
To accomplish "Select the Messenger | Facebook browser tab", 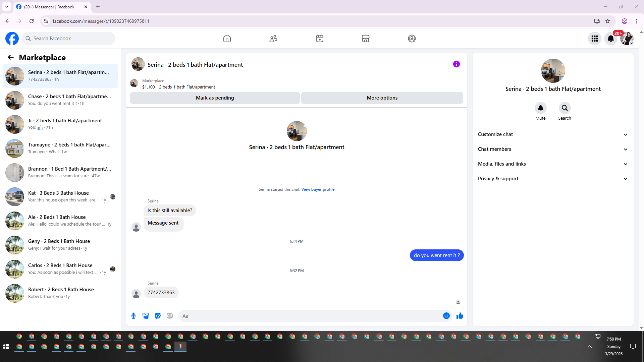I will pyautogui.click(x=52, y=7).
